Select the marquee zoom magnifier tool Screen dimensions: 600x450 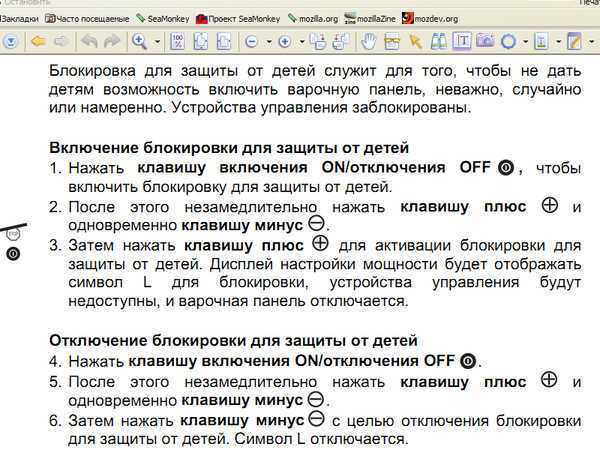139,41
